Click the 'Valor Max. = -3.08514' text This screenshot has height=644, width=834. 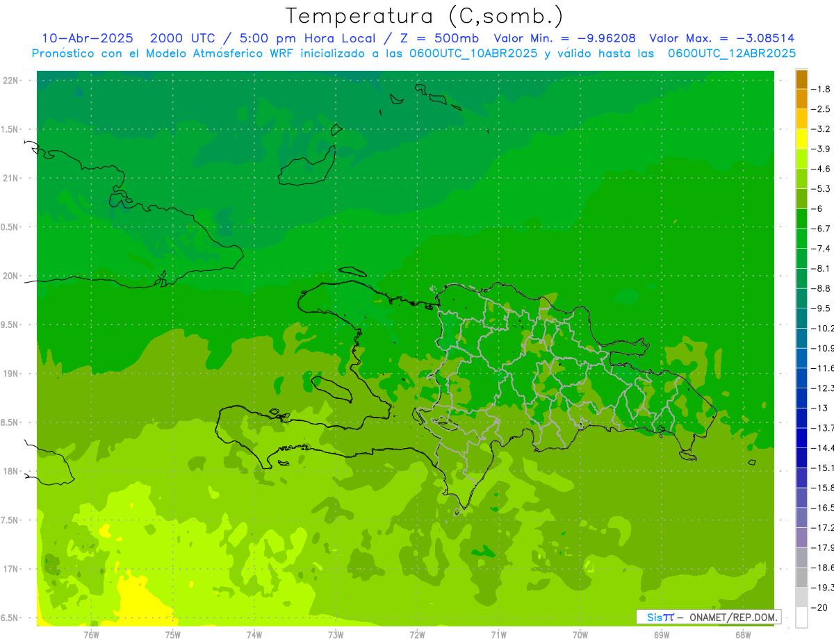coord(722,38)
